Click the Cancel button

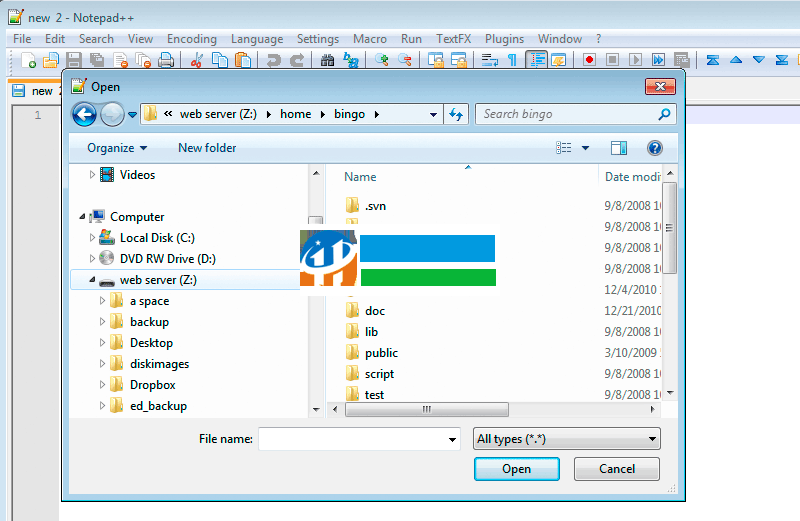tap(617, 468)
